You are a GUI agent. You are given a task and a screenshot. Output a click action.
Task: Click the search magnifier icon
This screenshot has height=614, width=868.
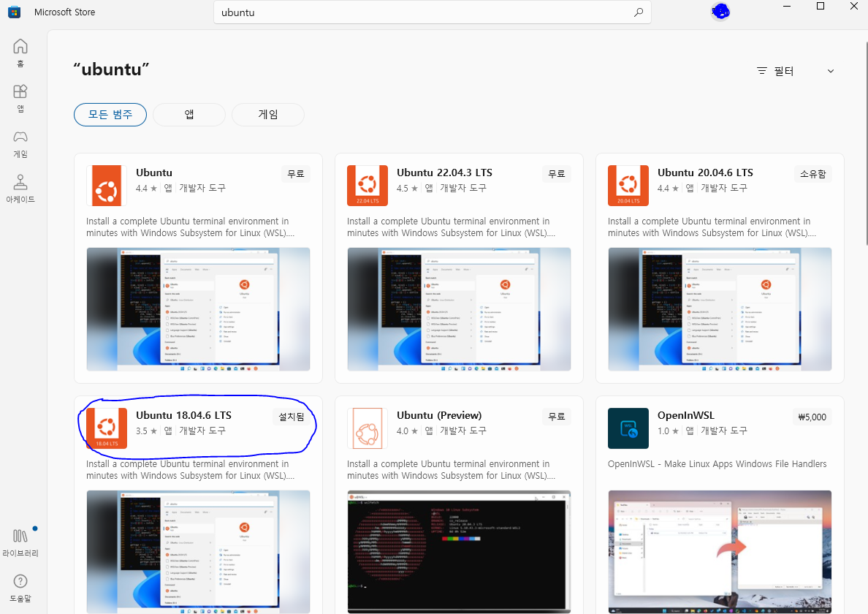[x=639, y=12]
